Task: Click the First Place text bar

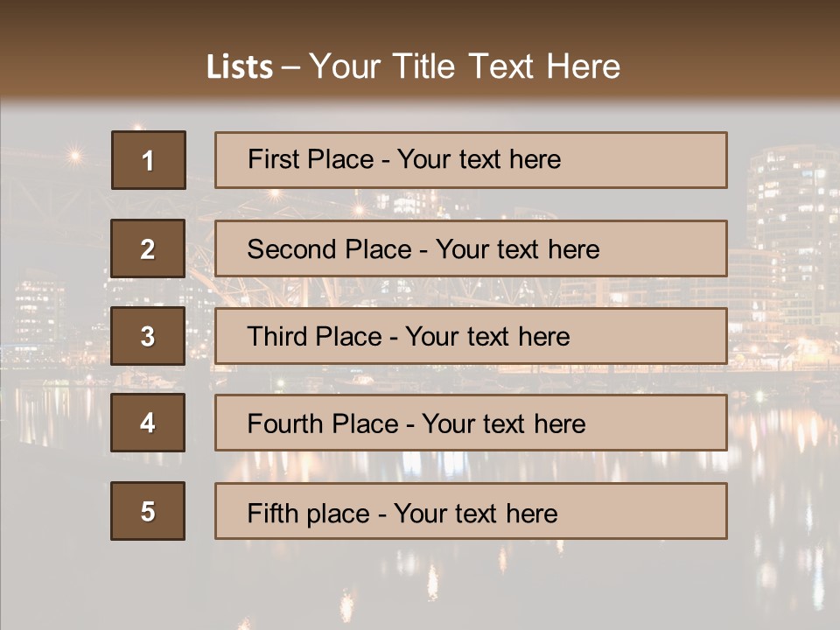Action: [x=471, y=160]
